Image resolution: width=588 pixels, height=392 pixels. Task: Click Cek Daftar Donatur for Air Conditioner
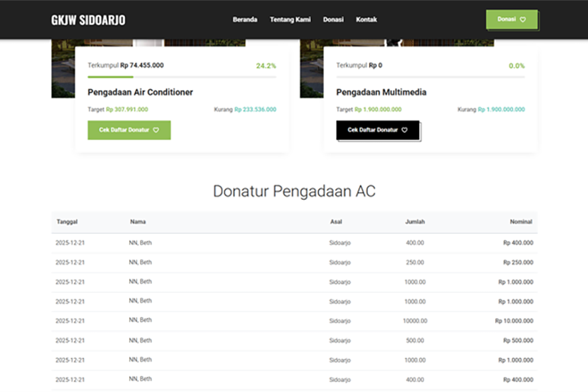(129, 130)
